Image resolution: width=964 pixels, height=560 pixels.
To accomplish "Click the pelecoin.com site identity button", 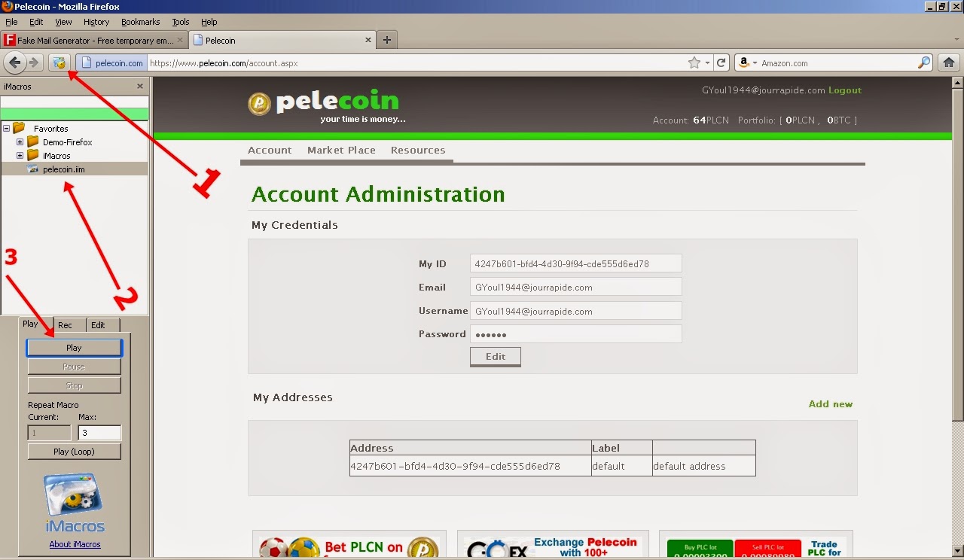I will coord(111,63).
